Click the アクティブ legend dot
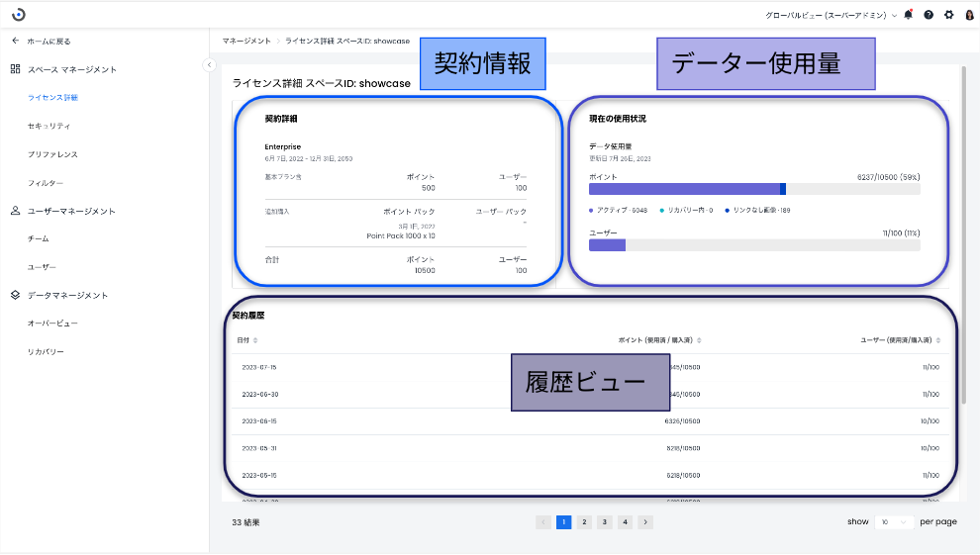 click(x=591, y=211)
